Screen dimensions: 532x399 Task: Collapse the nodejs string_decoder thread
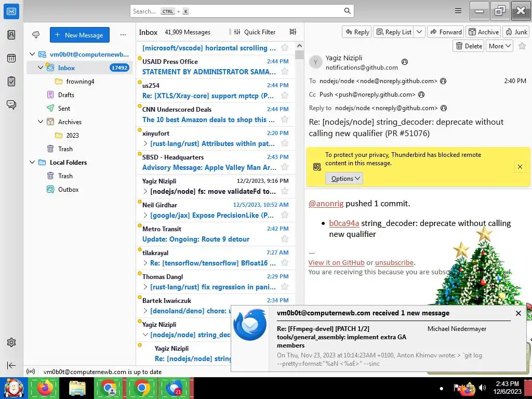(x=145, y=335)
